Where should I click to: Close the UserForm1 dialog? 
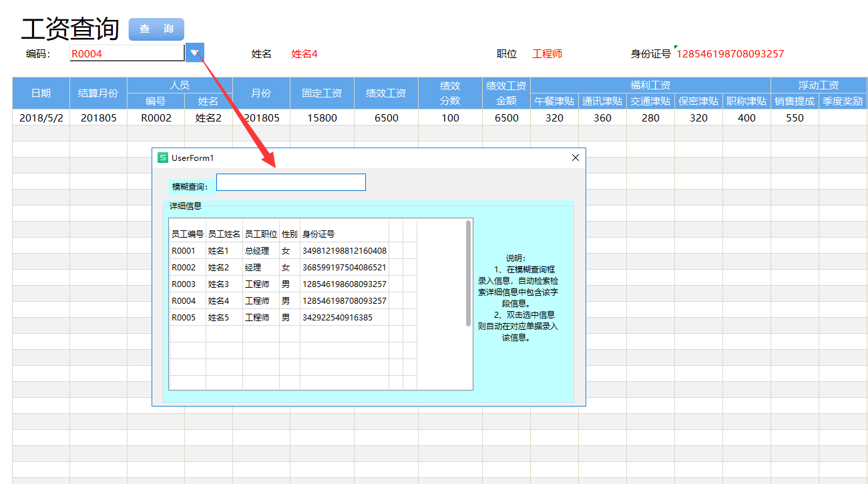click(576, 158)
